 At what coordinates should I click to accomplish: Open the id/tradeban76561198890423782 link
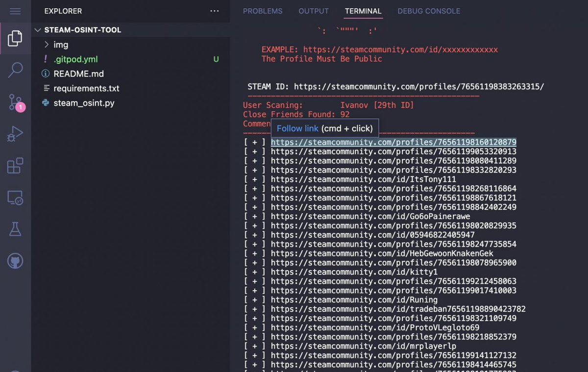[398, 309]
